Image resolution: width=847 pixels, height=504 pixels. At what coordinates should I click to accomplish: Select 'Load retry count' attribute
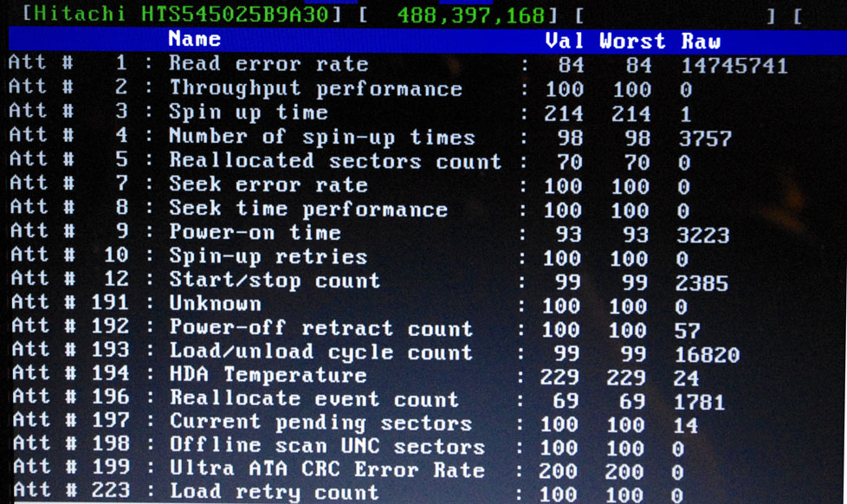275,492
